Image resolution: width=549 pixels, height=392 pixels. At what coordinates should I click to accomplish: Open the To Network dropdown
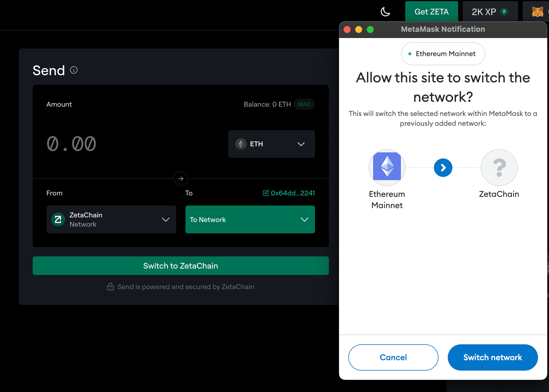pos(250,220)
